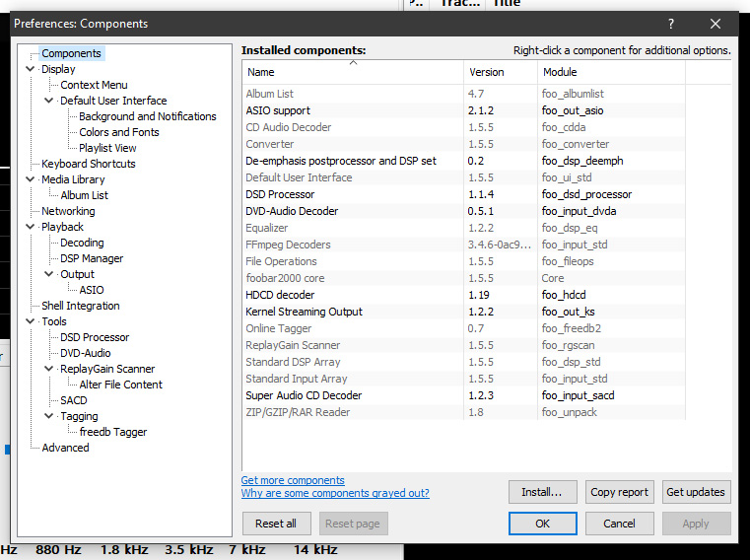
Task: Collapse the Output tree node
Action: pyautogui.click(x=49, y=274)
